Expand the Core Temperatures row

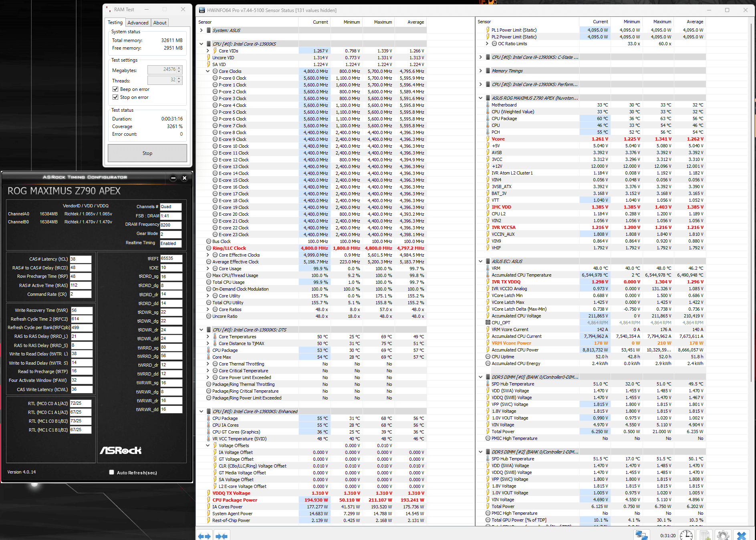pos(208,337)
